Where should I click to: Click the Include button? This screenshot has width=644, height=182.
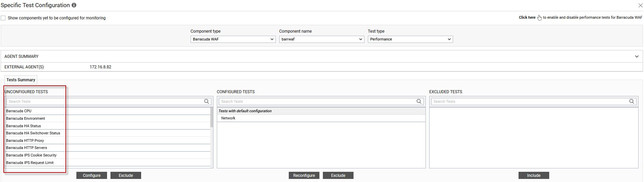coord(534,176)
